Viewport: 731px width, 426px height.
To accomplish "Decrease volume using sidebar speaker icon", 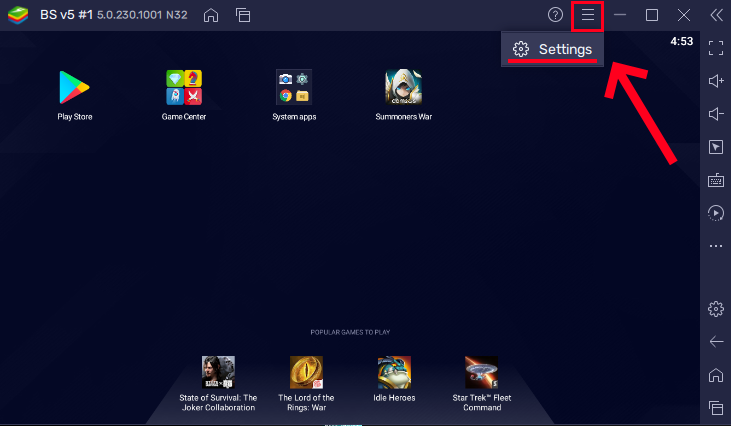I will [716, 114].
